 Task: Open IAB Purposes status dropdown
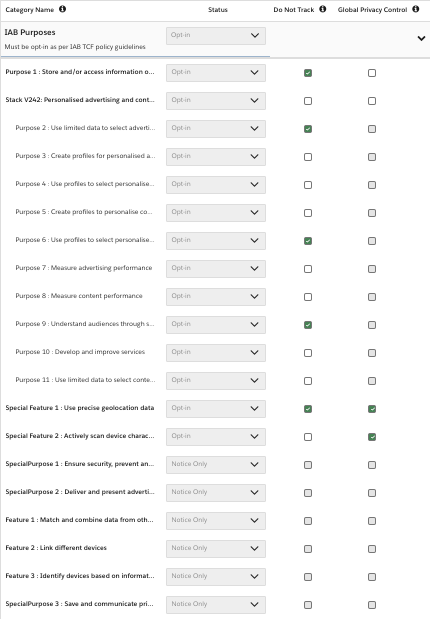click(216, 36)
